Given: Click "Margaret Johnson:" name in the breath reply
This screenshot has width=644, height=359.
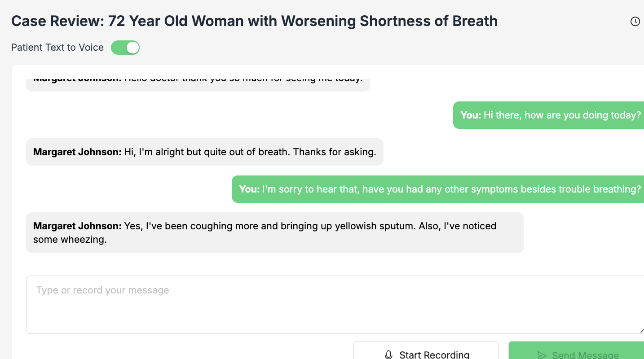Looking at the screenshot, I should pos(77,152).
